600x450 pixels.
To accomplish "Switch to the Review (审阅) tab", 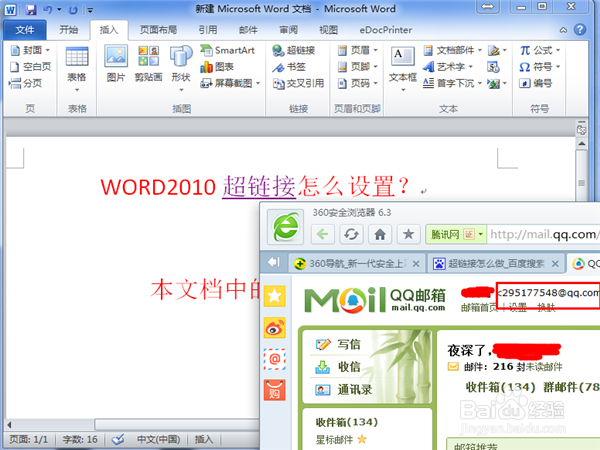I will tap(288, 30).
